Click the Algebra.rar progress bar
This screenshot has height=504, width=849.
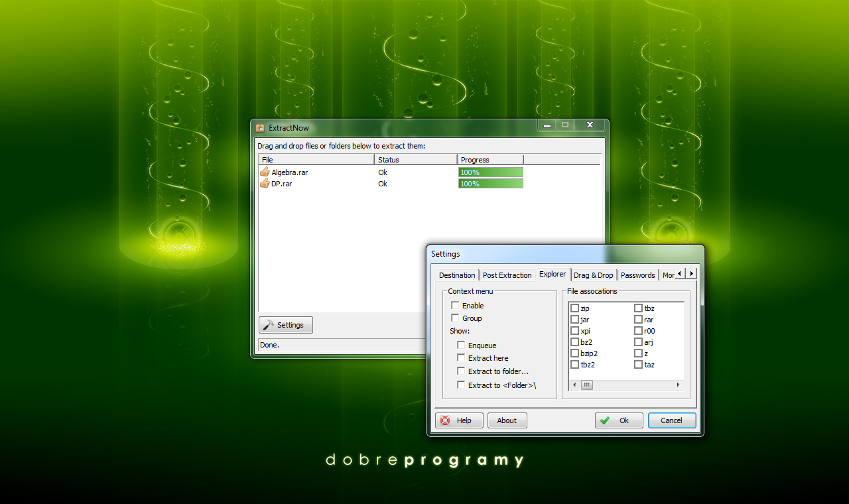pyautogui.click(x=490, y=172)
